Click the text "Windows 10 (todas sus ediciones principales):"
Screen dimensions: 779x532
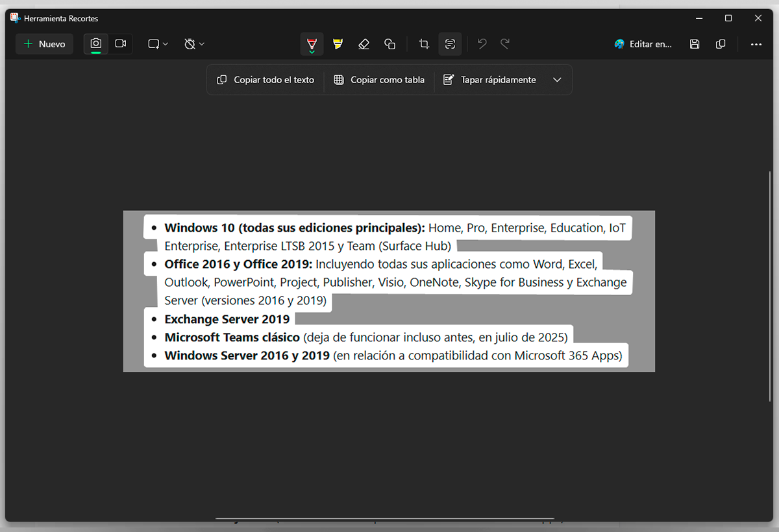coord(295,228)
